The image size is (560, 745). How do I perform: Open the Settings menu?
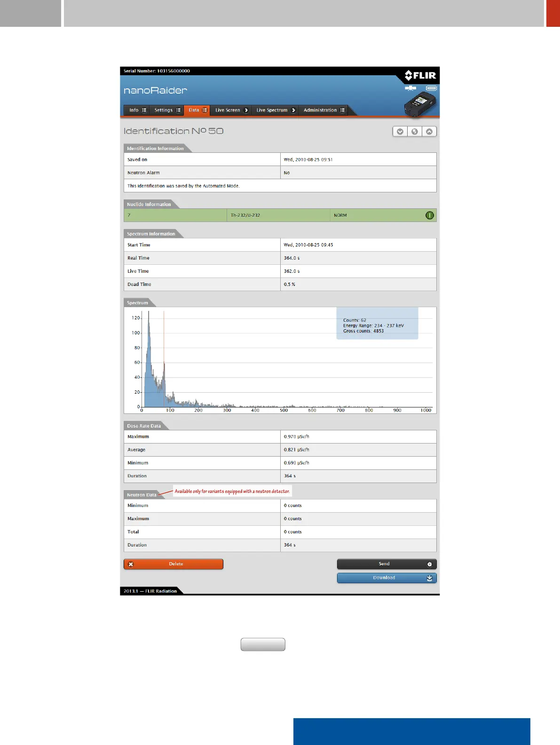167,110
